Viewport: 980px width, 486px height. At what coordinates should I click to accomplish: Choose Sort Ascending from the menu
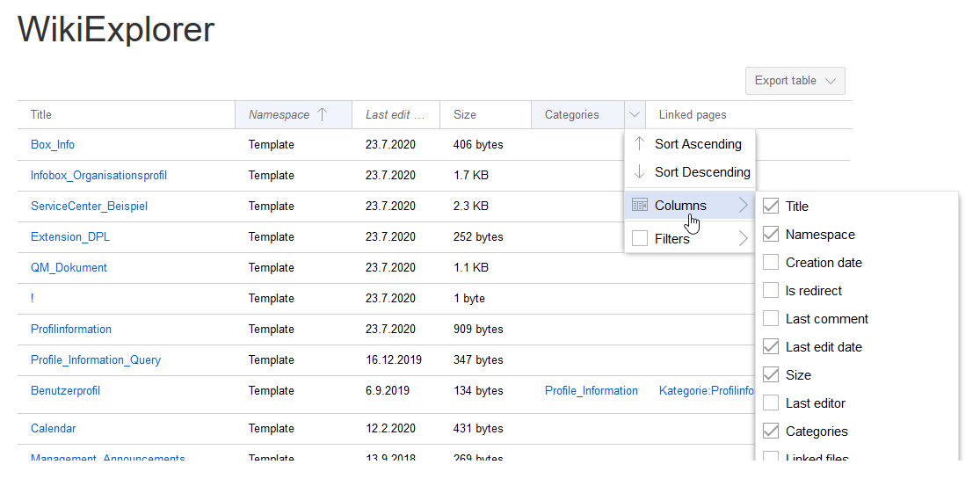[690, 143]
